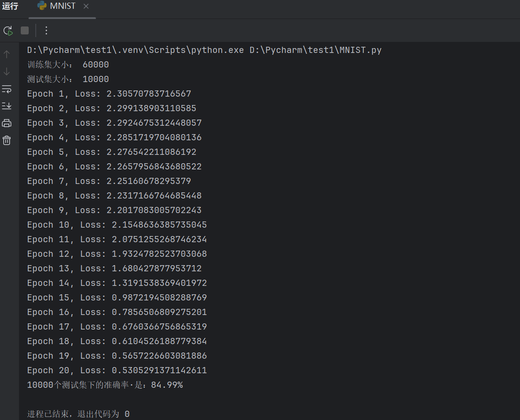Open the more options kebab menu
This screenshot has height=420, width=520.
point(46,30)
